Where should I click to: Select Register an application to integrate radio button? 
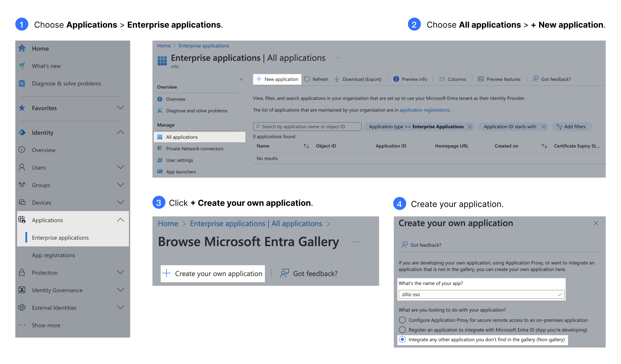[x=402, y=330]
